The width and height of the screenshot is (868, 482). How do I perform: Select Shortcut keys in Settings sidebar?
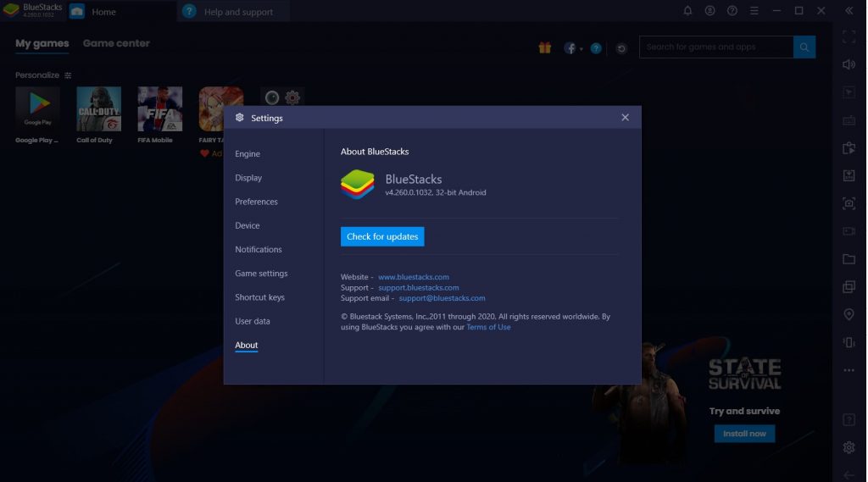259,297
